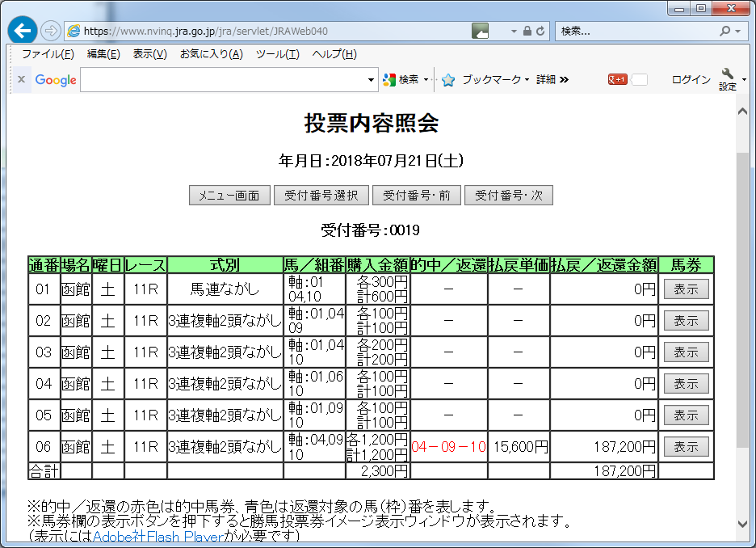Open the ヘルプ(H) menu
Viewport: 756px width, 548px height.
tap(334, 54)
